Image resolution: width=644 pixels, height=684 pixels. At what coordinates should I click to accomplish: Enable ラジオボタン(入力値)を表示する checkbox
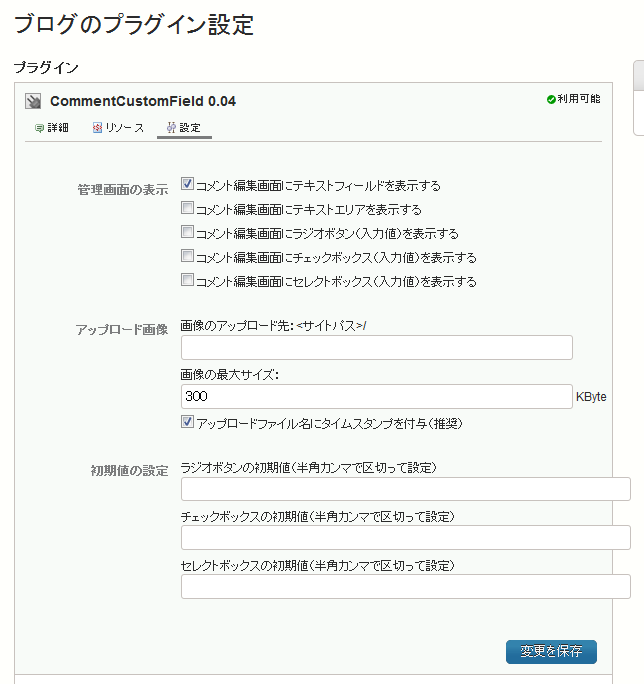pos(187,232)
